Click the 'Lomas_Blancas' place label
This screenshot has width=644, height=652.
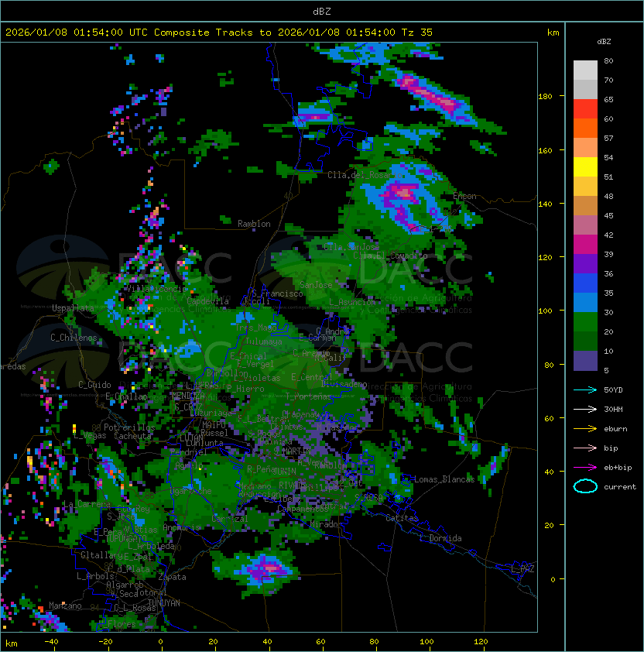pyautogui.click(x=444, y=479)
